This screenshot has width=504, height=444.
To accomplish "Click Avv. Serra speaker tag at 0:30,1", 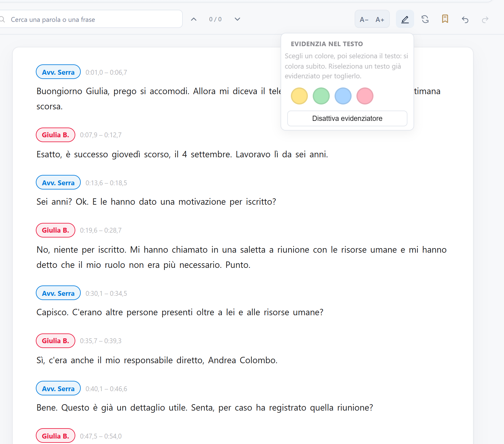I will tap(58, 293).
